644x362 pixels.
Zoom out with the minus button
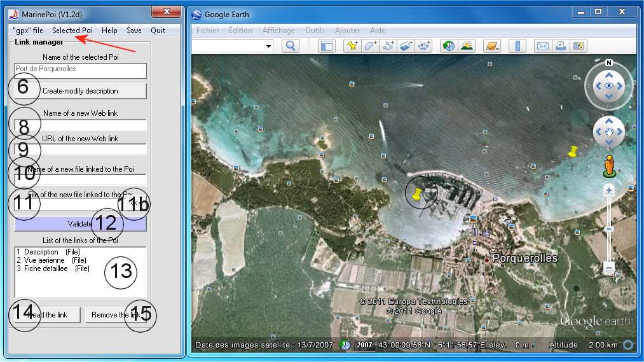point(609,268)
